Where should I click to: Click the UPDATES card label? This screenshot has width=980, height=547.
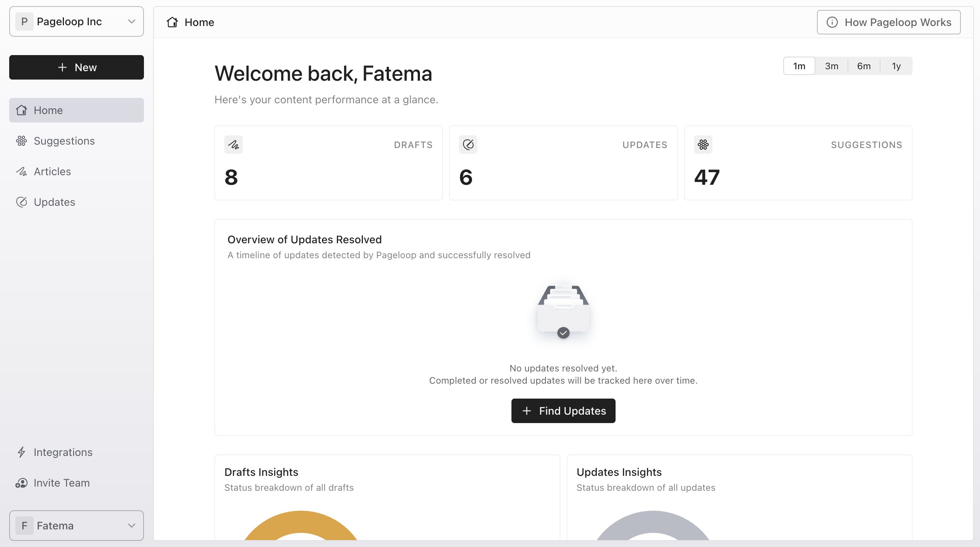pos(645,145)
